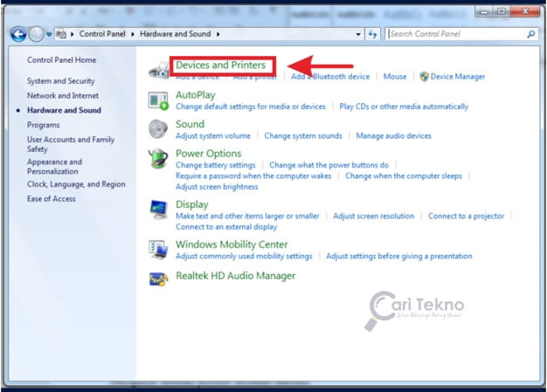Click the Devices and Printers icon
This screenshot has height=392, width=547.
(159, 70)
